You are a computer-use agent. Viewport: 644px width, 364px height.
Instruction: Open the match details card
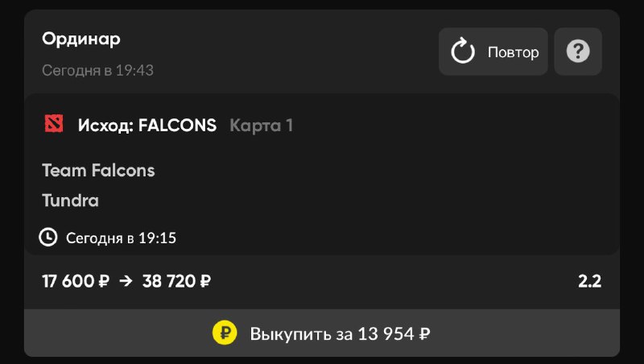(321, 175)
